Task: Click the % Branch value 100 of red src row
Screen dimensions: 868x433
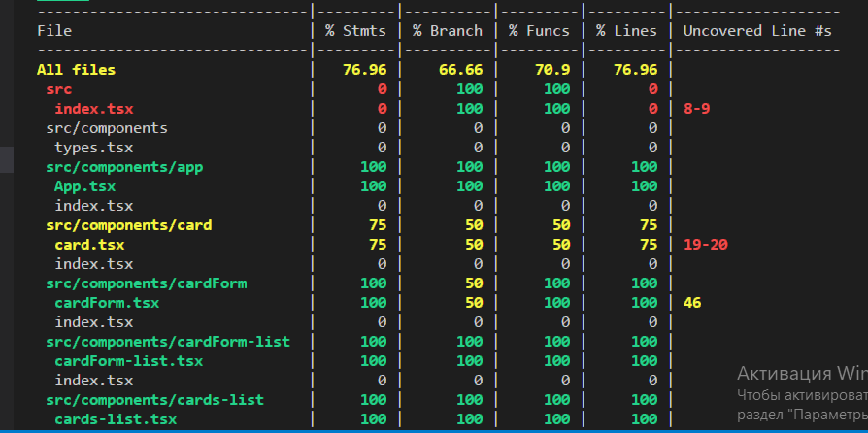Action: coord(469,89)
